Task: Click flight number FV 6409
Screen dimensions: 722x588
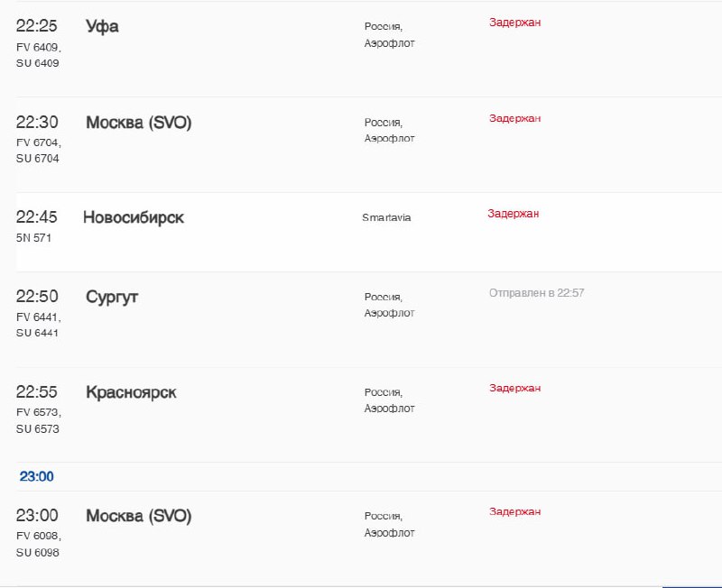Action: 39,47
